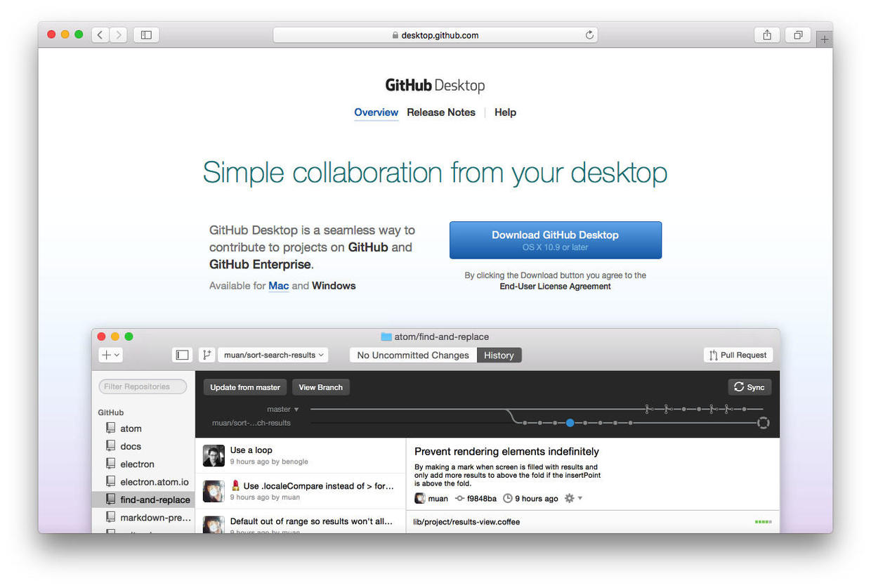Click the new tab plus icon
The height and width of the screenshot is (588, 871).
[825, 39]
